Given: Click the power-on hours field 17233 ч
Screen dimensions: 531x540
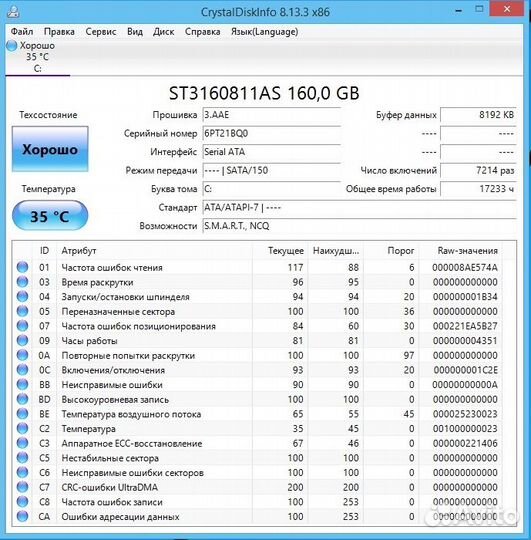Looking at the screenshot, I should click(478, 189).
